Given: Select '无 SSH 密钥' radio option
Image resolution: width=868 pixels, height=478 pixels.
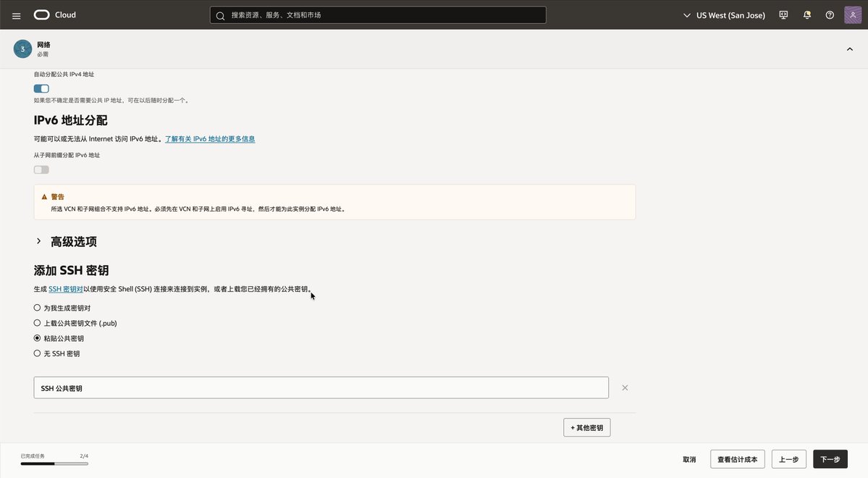Looking at the screenshot, I should click(x=37, y=353).
